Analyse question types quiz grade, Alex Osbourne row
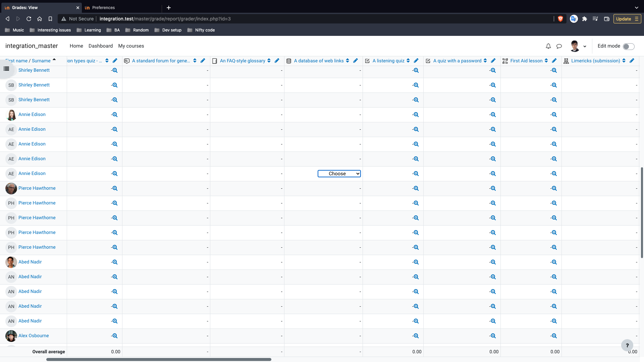The width and height of the screenshot is (644, 362). pos(115,336)
